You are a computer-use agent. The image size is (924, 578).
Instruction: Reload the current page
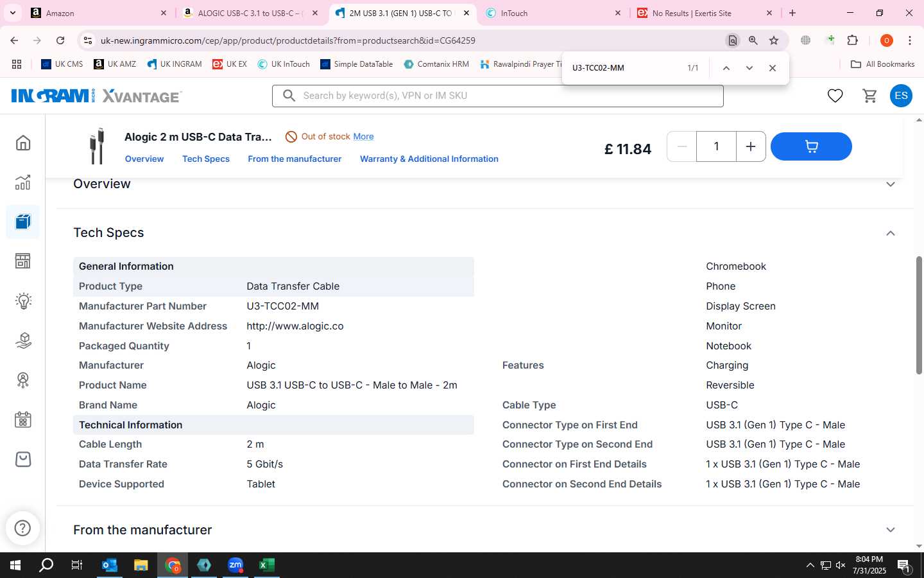click(60, 40)
